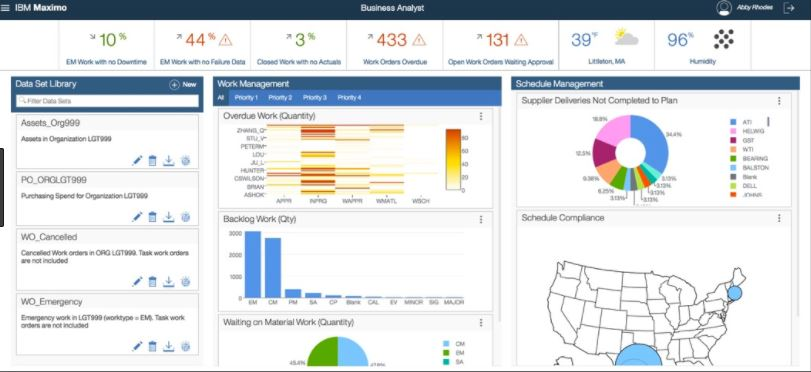This screenshot has height=372, width=811.
Task: Click the Filter Data Sets search field
Action: (108, 101)
